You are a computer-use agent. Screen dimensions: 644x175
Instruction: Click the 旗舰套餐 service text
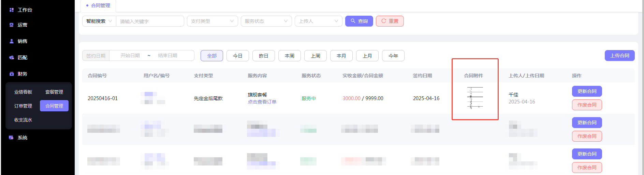(257, 95)
